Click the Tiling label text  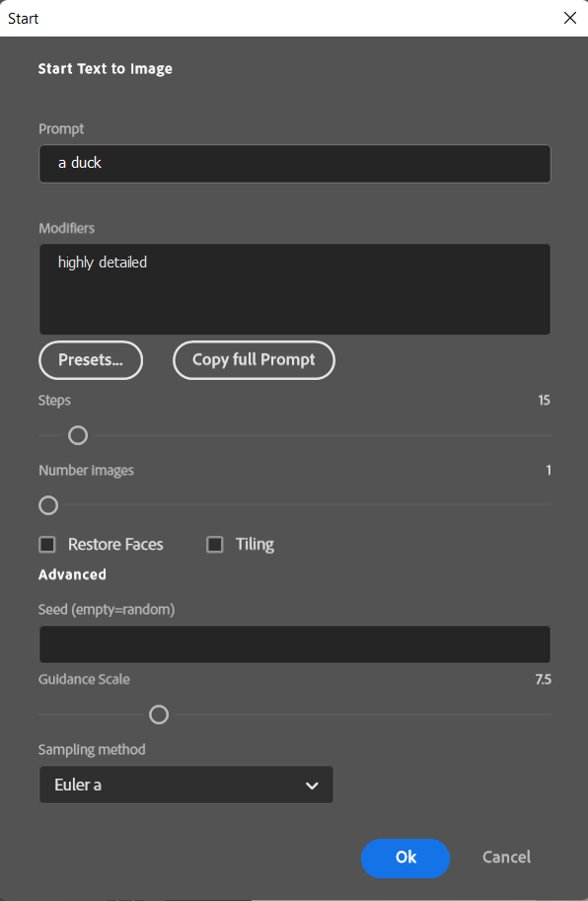click(255, 544)
